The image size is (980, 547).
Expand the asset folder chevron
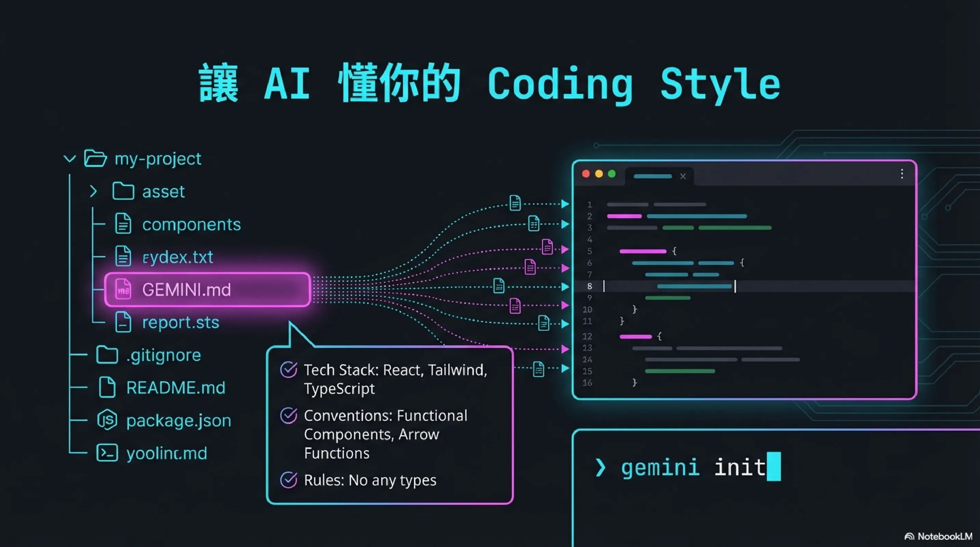pos(93,191)
